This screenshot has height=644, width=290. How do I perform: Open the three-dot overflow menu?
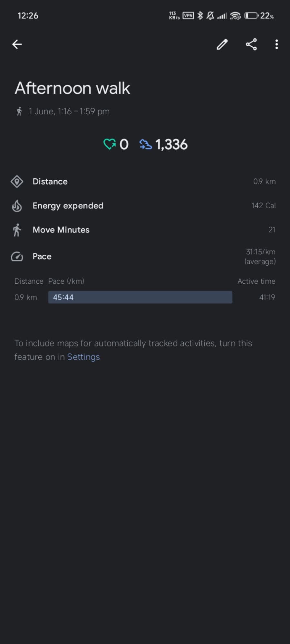pyautogui.click(x=276, y=44)
